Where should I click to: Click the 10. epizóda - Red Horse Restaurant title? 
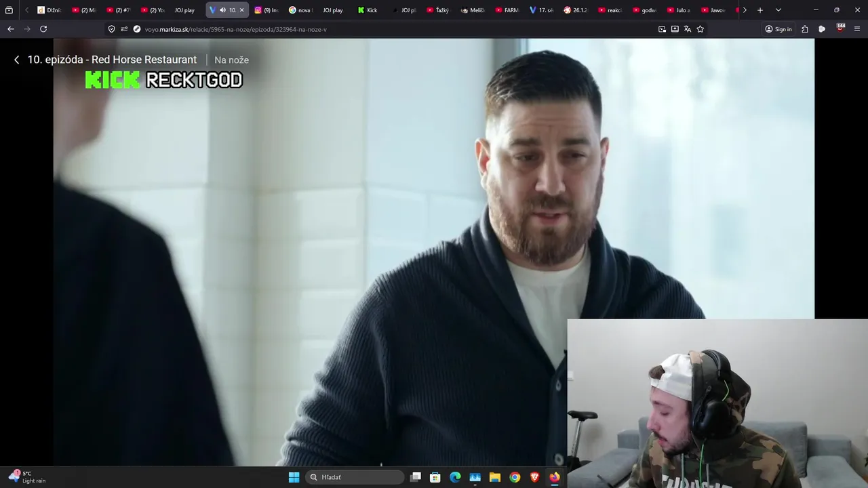(112, 60)
